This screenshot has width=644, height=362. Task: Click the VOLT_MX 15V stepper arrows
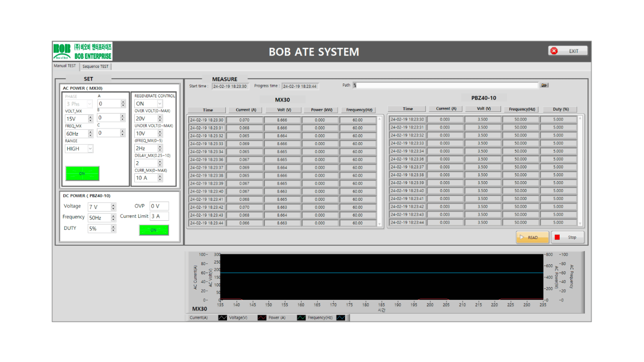click(90, 119)
